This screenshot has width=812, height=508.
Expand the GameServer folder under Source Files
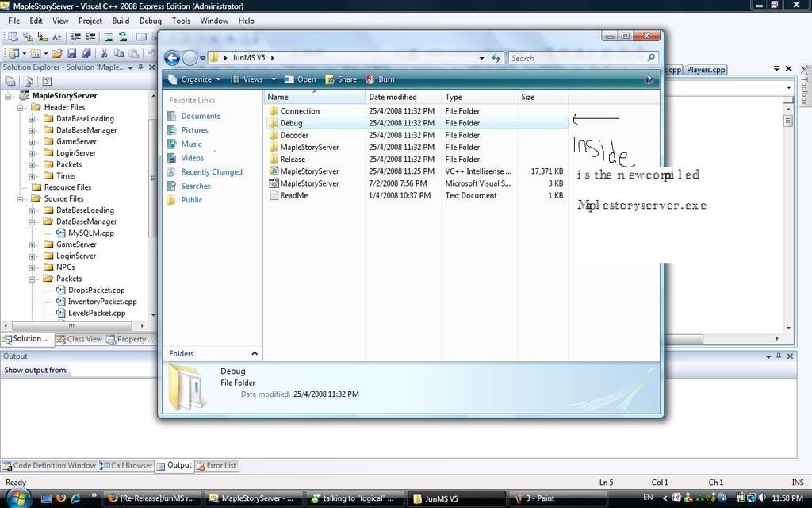tap(33, 244)
